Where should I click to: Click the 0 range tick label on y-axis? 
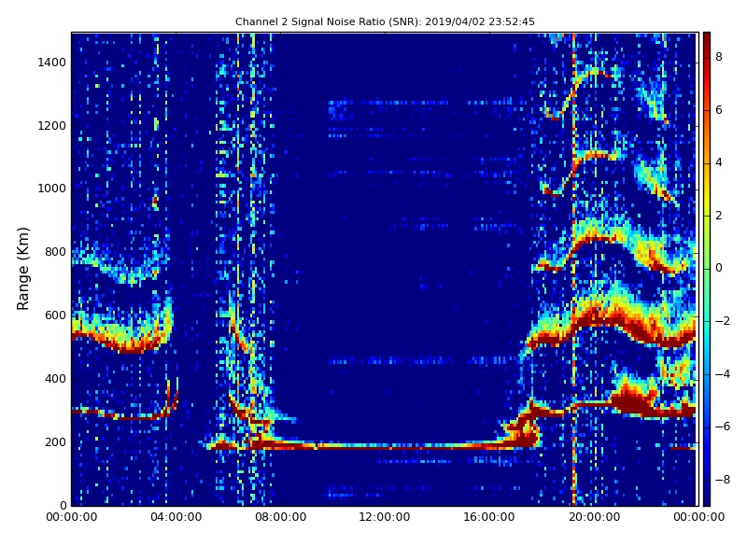[x=63, y=505]
